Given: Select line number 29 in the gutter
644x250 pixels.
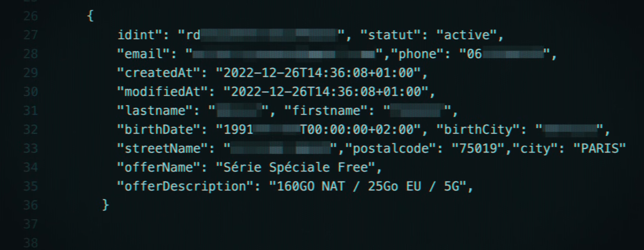Looking at the screenshot, I should (31, 73).
